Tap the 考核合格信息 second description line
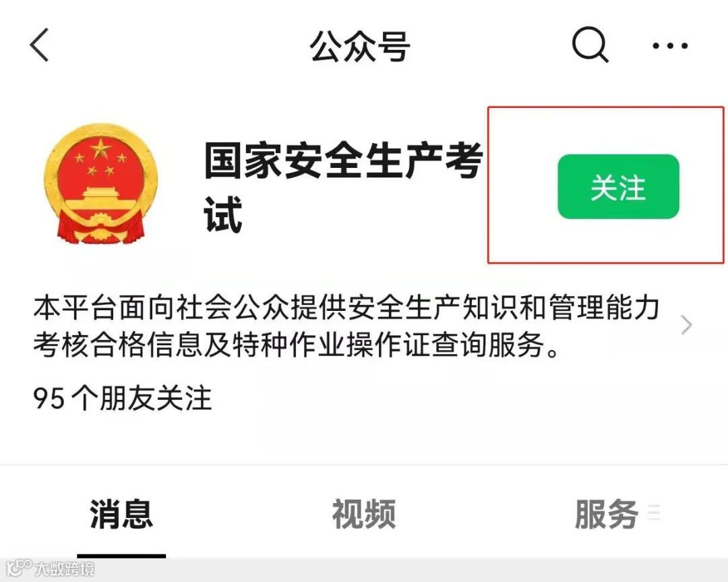This screenshot has height=582, width=728. click(x=296, y=345)
